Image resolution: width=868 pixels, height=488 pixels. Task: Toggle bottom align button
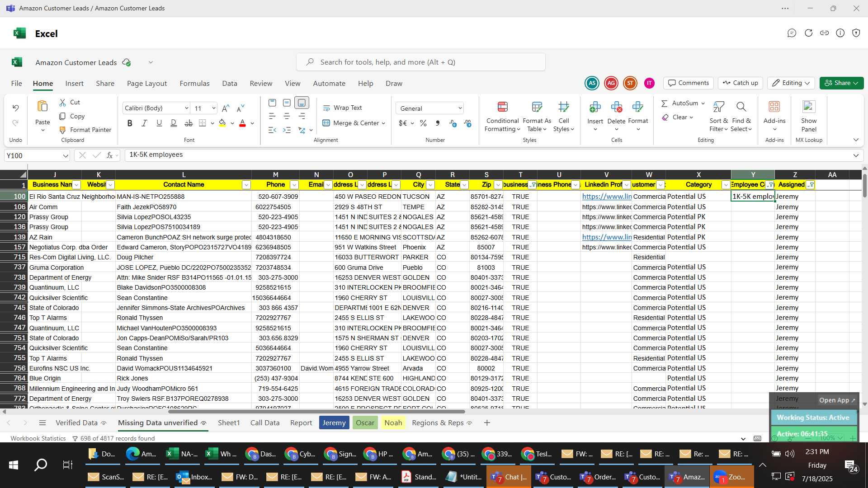(x=302, y=103)
